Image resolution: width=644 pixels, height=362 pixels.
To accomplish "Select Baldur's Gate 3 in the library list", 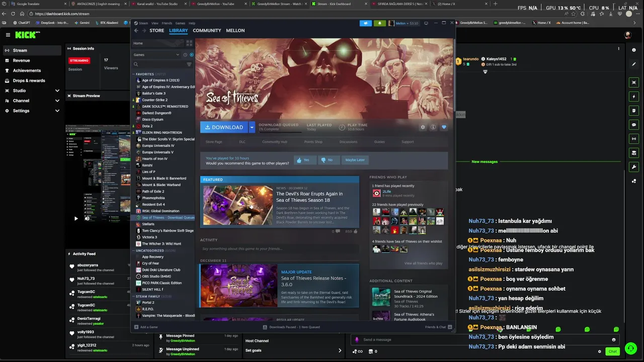I will 153,94.
